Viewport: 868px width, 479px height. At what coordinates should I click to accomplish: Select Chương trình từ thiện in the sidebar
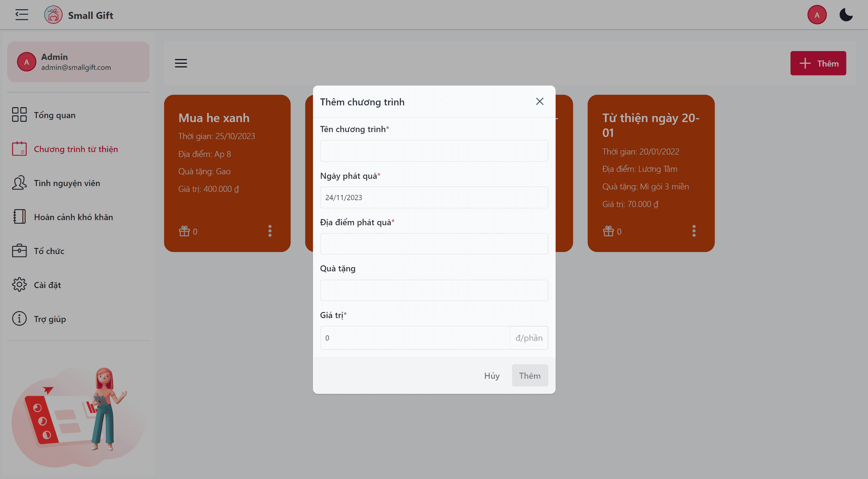pos(75,149)
